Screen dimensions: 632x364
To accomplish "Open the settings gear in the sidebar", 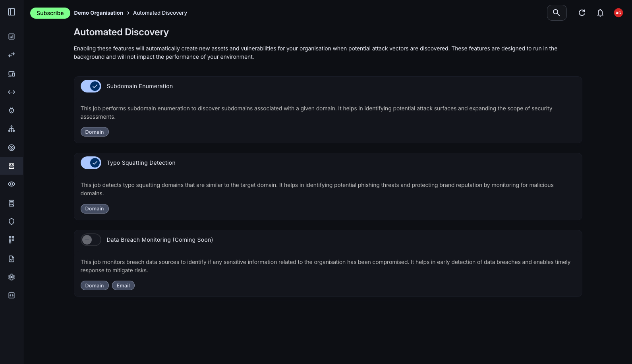I will [12, 277].
